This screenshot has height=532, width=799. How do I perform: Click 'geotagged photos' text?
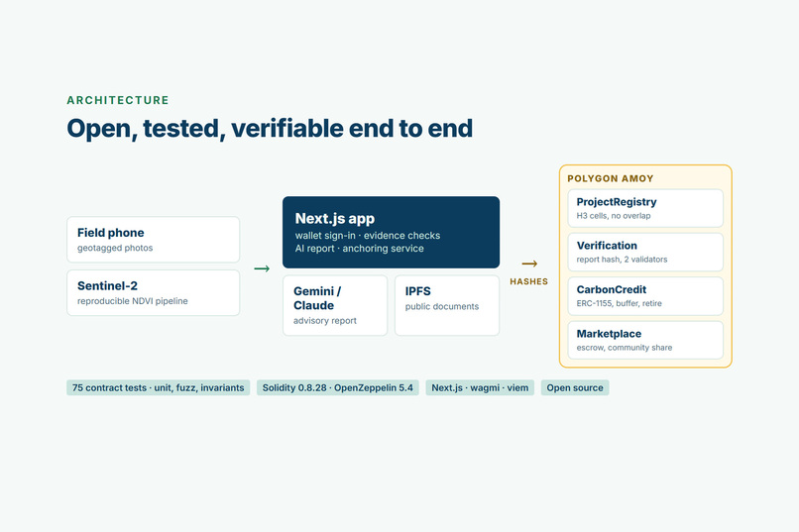[115, 248]
